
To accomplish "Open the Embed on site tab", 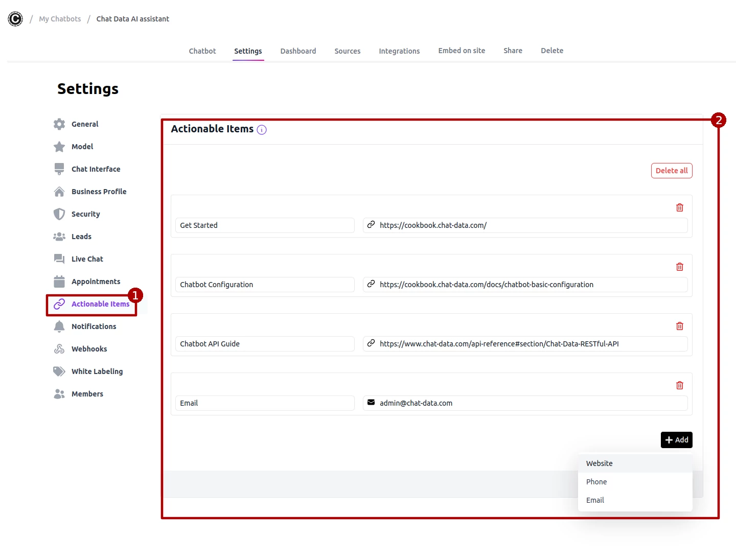I will 462,51.
